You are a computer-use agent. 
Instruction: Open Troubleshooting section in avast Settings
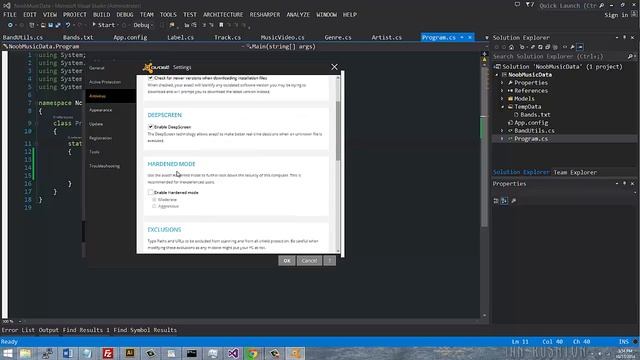point(104,166)
